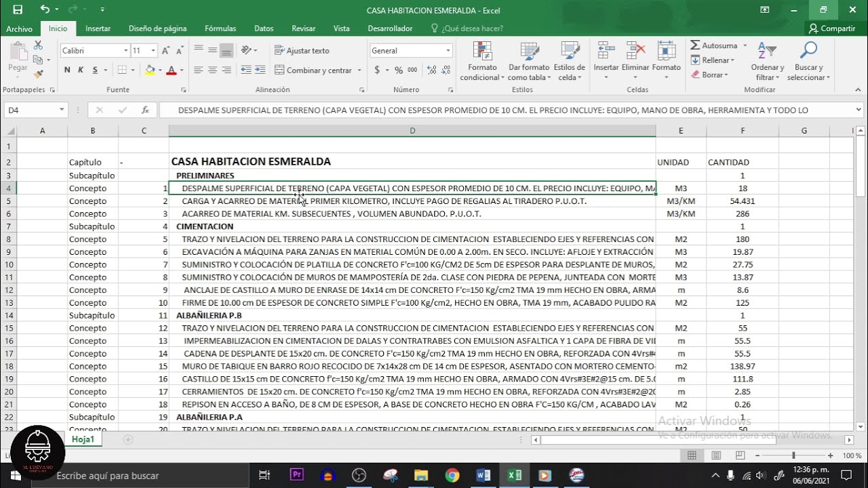Screen dimensions: 868x488
Task: Click Ajustar texto wrap text button
Action: click(x=302, y=51)
